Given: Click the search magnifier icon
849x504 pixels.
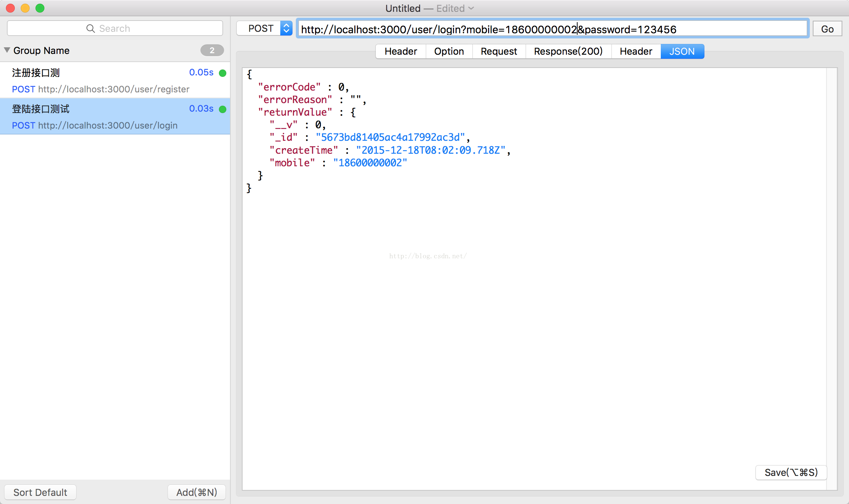Looking at the screenshot, I should pyautogui.click(x=90, y=28).
